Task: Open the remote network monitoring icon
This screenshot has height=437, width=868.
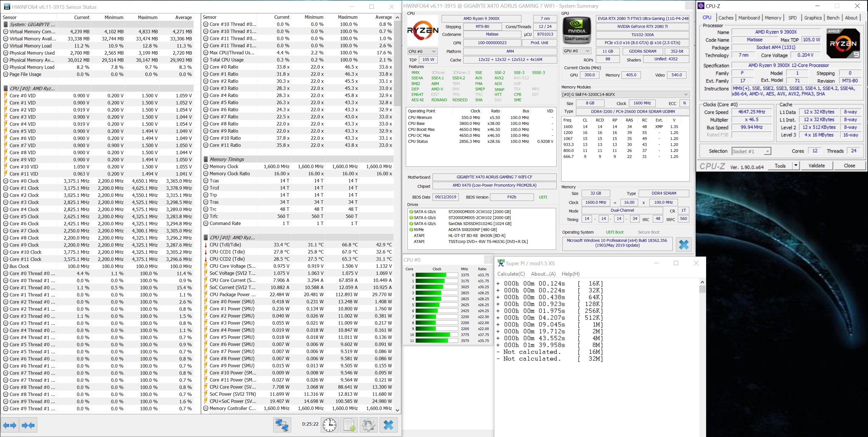Action: pyautogui.click(x=282, y=425)
